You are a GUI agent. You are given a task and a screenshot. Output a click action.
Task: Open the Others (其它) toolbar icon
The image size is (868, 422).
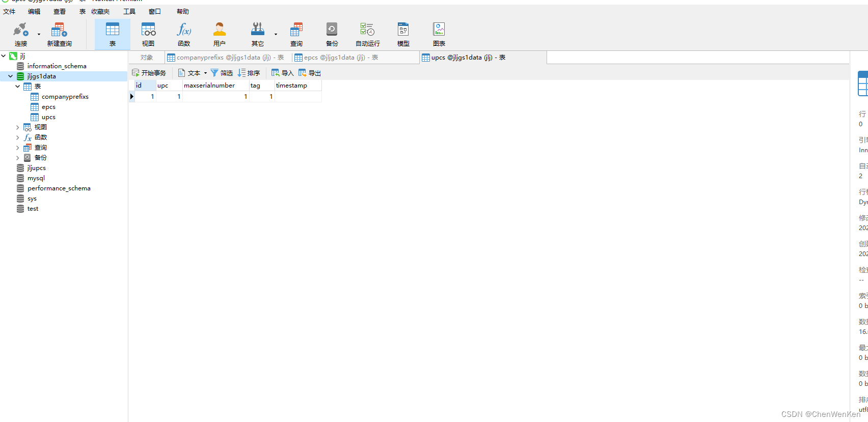click(258, 35)
